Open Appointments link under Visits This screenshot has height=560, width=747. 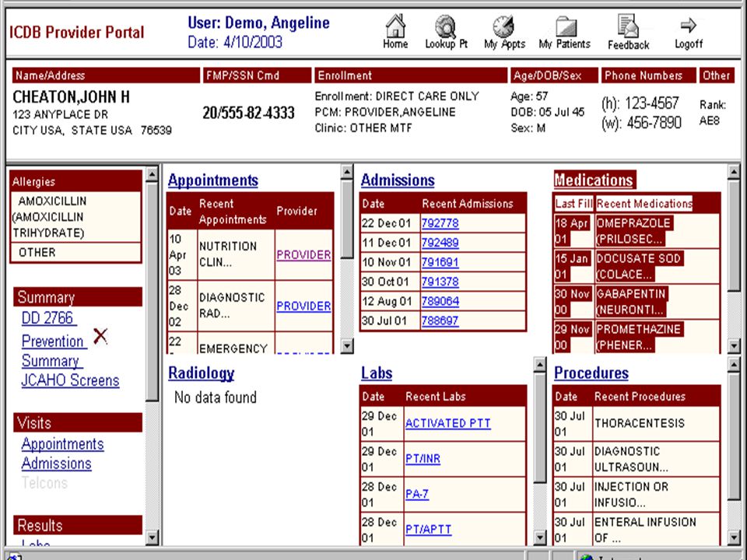pos(62,444)
